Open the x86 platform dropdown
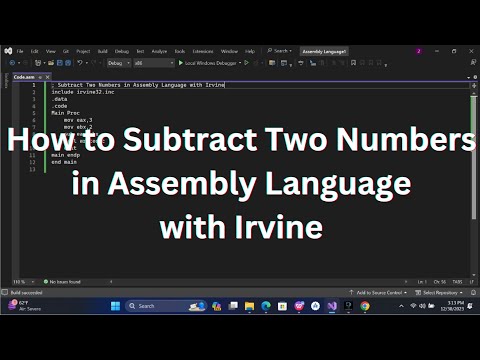Viewport: 480px width, 360px height. pyautogui.click(x=154, y=63)
